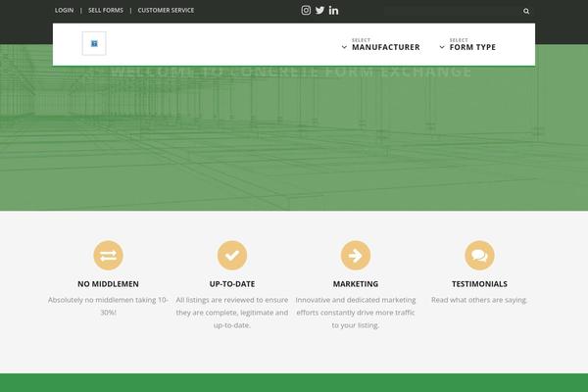Open the Twitter social link

(319, 10)
